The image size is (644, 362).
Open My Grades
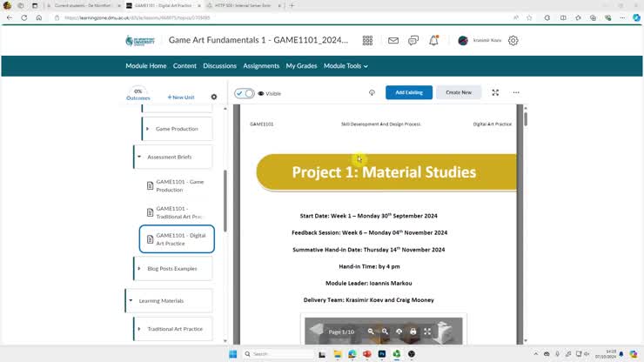(301, 66)
